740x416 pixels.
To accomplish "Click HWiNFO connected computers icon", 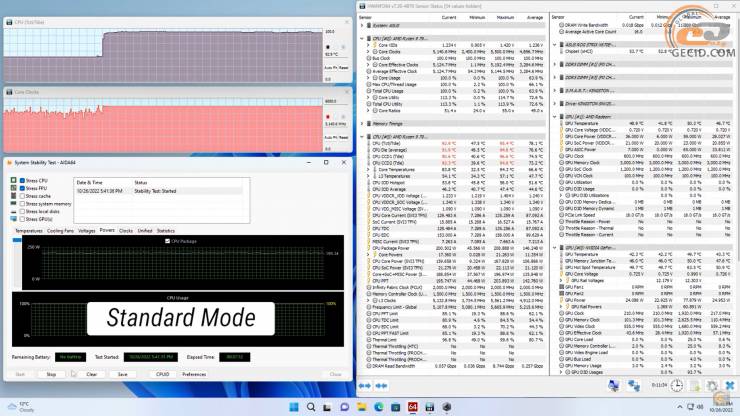I will coord(634,386).
